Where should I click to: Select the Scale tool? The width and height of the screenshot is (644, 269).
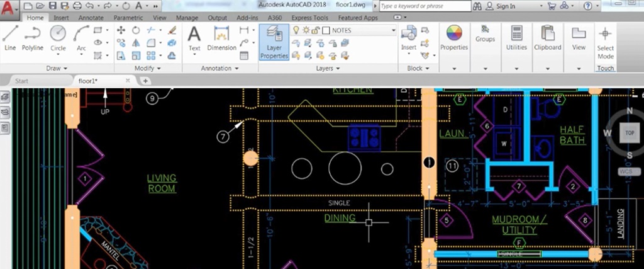[x=136, y=55]
